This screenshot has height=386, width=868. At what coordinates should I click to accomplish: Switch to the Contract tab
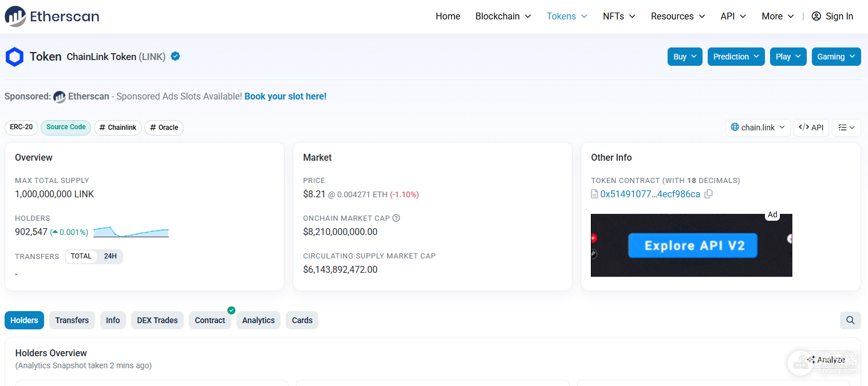pos(210,320)
